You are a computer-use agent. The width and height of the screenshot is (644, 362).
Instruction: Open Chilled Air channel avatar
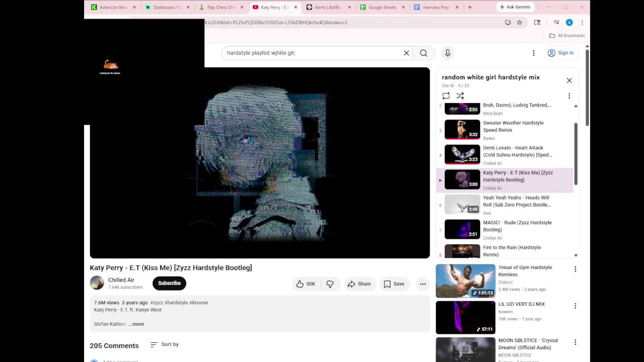(97, 283)
